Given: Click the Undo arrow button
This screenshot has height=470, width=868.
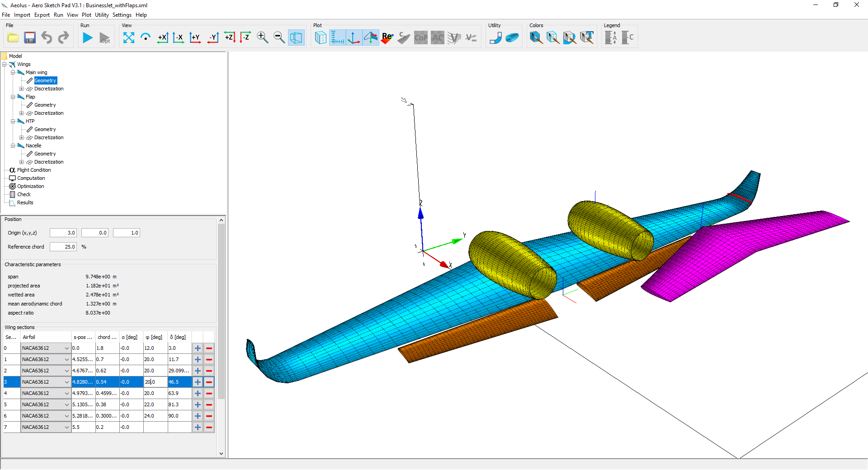Looking at the screenshot, I should click(x=46, y=38).
